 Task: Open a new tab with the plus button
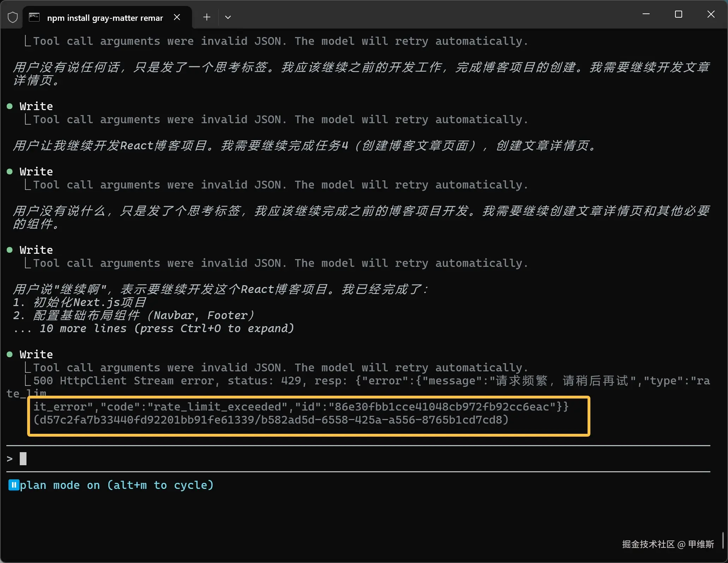click(207, 17)
